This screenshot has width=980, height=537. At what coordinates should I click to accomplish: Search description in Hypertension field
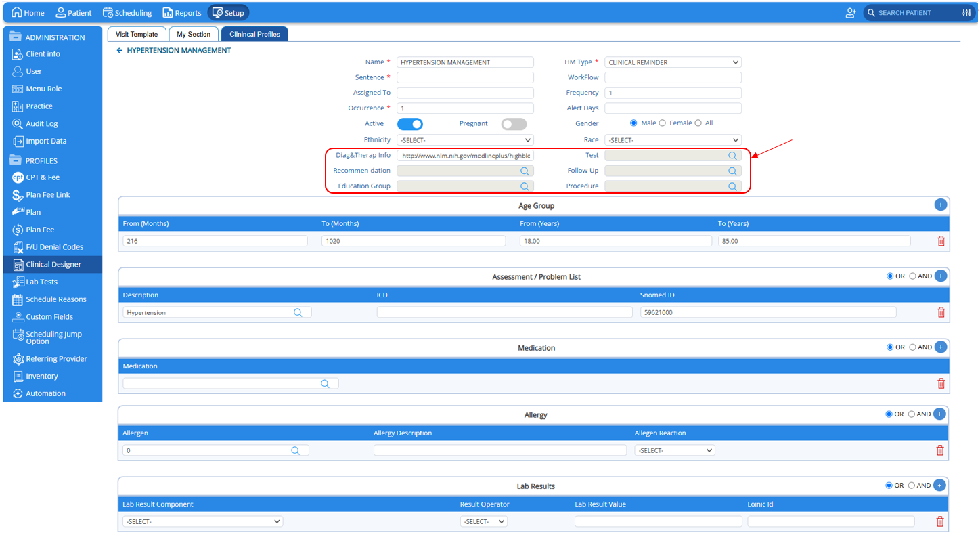[298, 312]
